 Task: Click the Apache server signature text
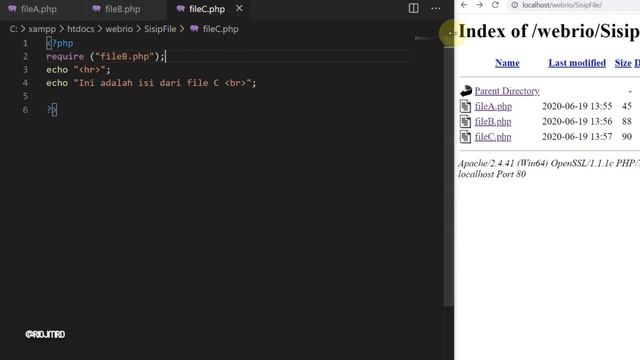click(549, 169)
